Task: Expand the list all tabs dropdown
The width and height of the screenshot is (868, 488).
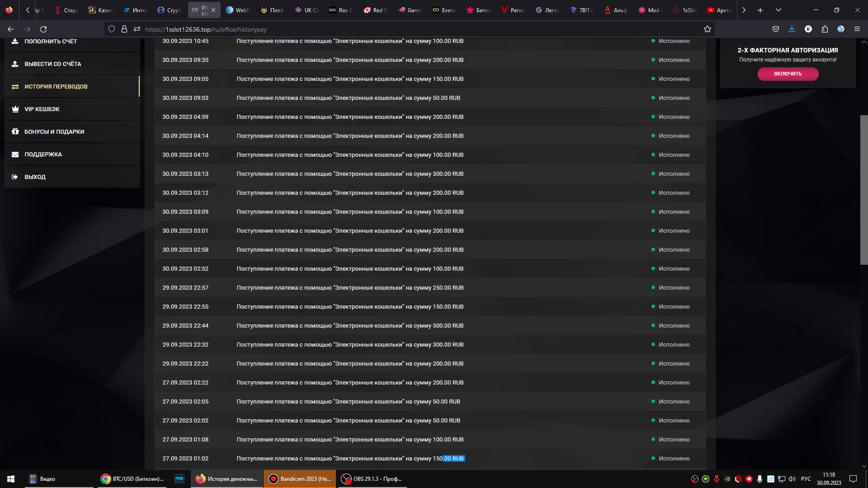Action: [778, 10]
